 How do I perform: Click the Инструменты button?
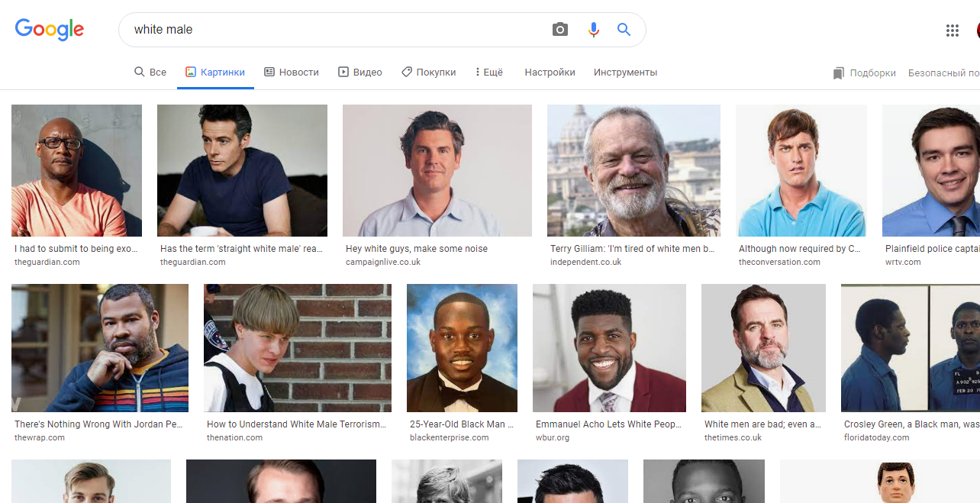click(625, 72)
